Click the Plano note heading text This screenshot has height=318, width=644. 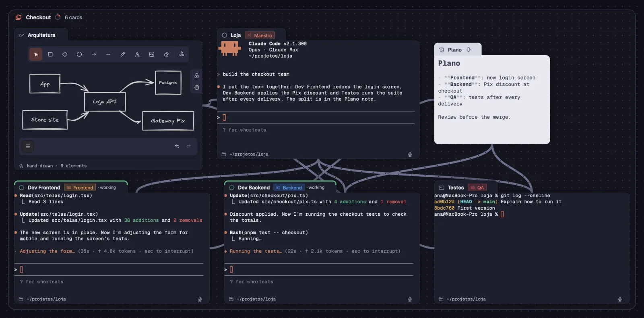[449, 63]
